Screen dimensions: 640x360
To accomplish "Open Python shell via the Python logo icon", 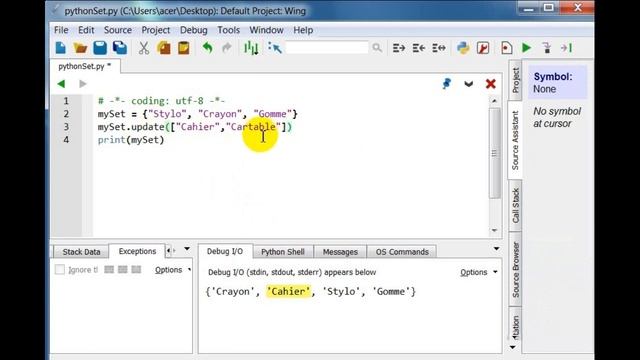I will click(x=463, y=48).
